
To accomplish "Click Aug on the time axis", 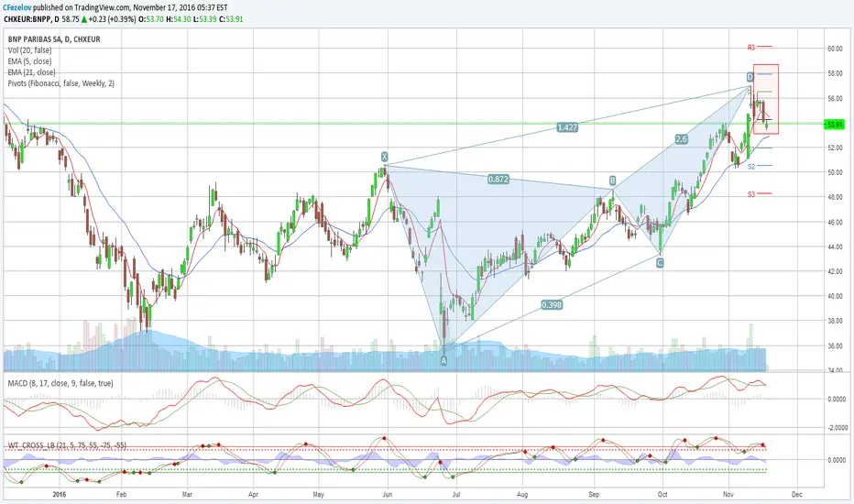I will (x=522, y=495).
